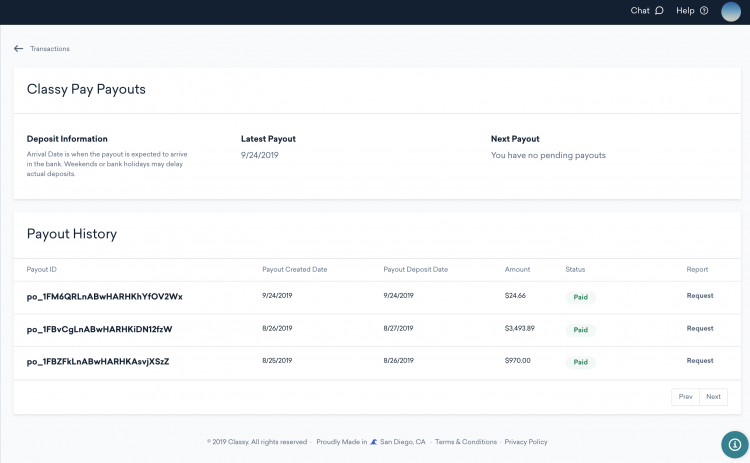This screenshot has height=463, width=750.
Task: Click the wave icon in the footer
Action: (x=374, y=442)
